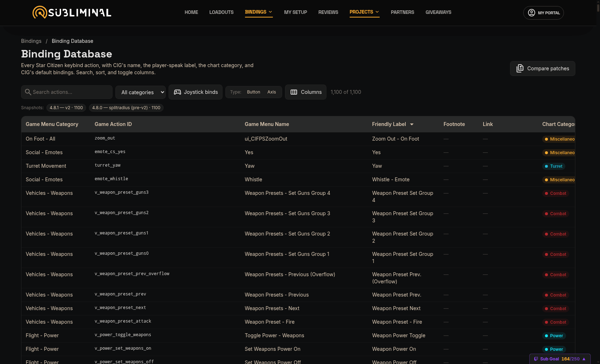The width and height of the screenshot is (600, 364).
Task: Click Weapon Presets - Previous cell
Action: coord(276,295)
